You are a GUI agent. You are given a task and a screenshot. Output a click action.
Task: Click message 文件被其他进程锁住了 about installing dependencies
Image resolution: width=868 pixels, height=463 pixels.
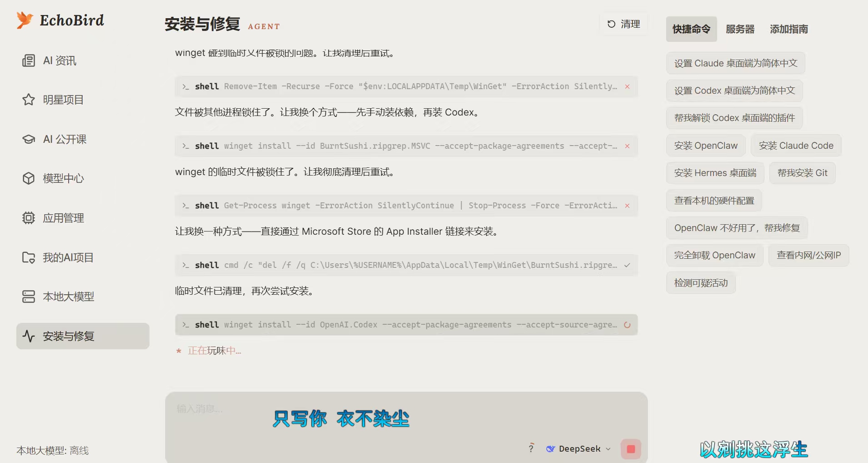pos(328,112)
